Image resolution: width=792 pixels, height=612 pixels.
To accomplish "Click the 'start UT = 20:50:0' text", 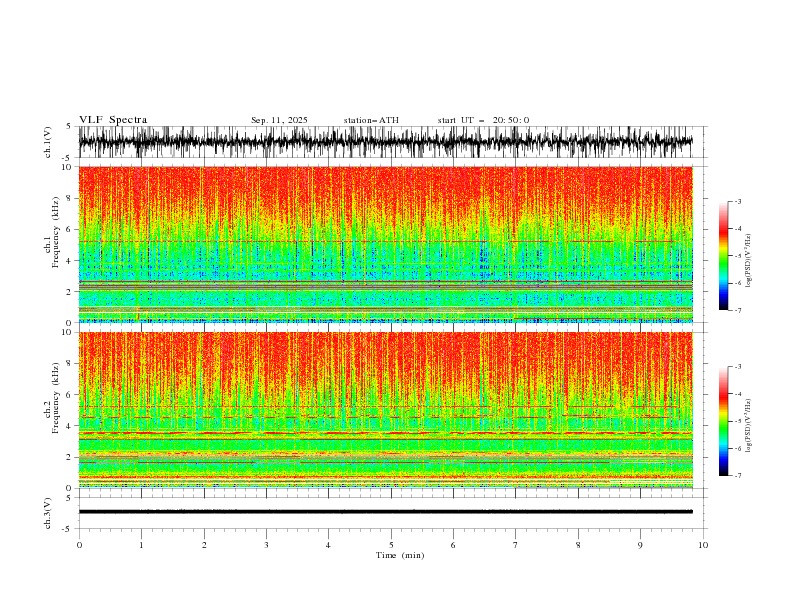I will click(x=483, y=120).
